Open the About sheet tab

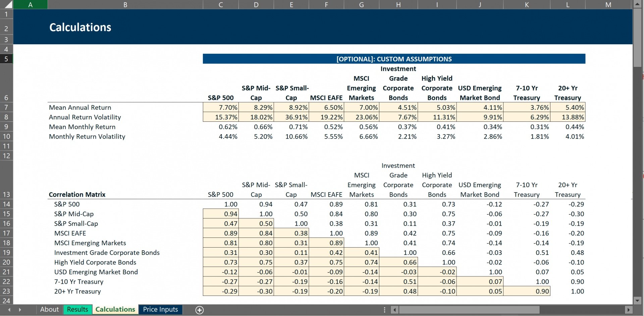[x=49, y=309]
